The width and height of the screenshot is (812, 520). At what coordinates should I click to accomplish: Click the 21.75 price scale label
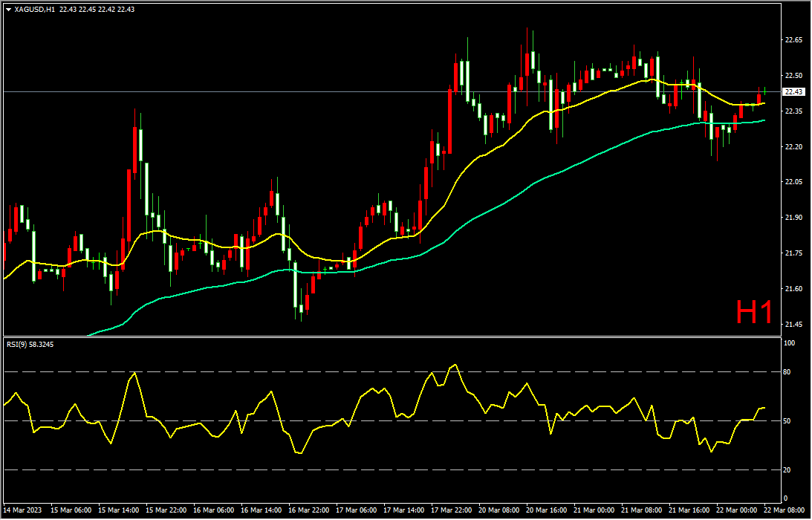794,253
